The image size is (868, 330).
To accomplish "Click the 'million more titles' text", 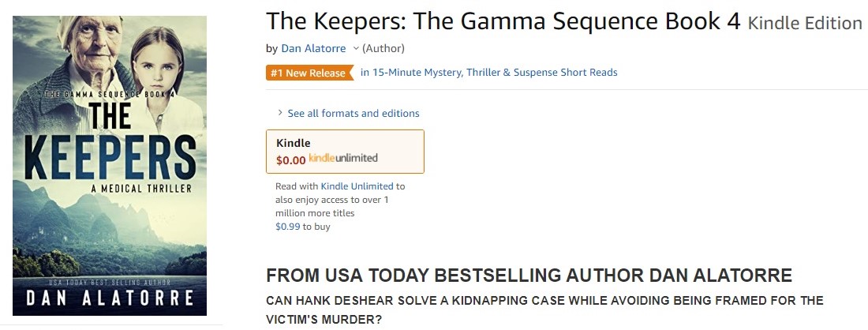I will point(315,213).
